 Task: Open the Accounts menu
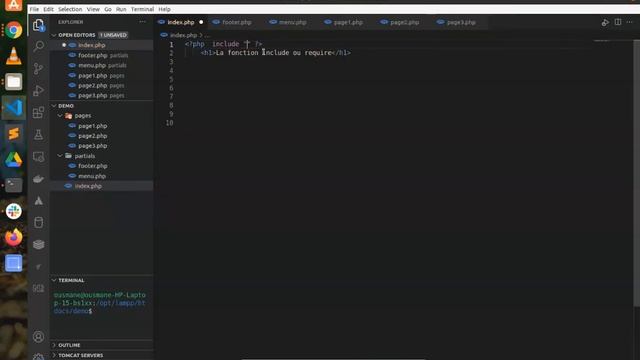pyautogui.click(x=38, y=337)
